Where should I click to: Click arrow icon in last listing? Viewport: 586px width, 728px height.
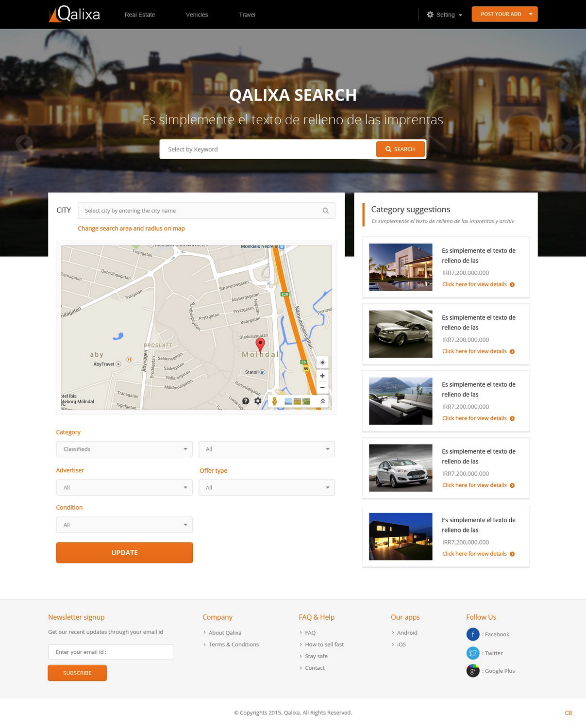(x=512, y=554)
